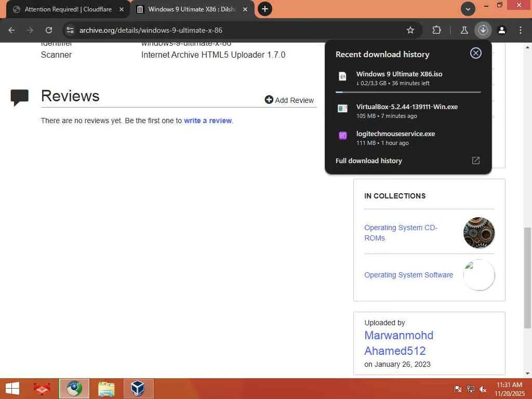Click the browser icon in taskbar
Image resolution: width=532 pixels, height=399 pixels.
coord(74,389)
